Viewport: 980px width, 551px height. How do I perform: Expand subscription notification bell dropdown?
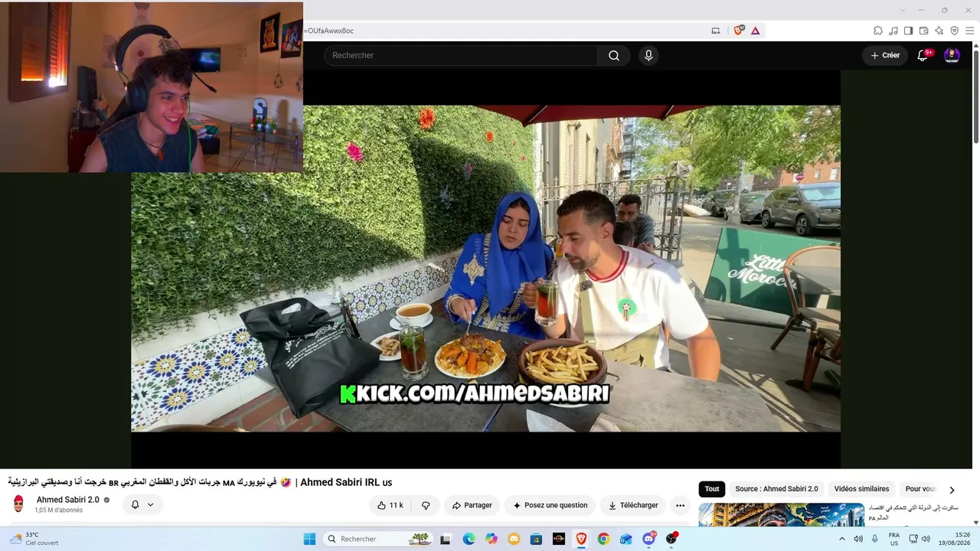pos(142,505)
